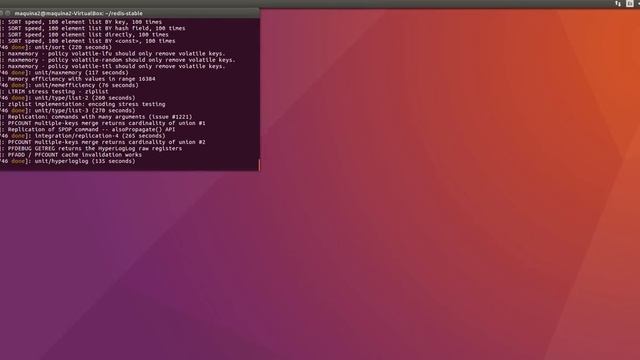The height and width of the screenshot is (360, 640).
Task: Click the line 'unit/type/list-3 (270 seconds)'
Action: (x=67, y=111)
